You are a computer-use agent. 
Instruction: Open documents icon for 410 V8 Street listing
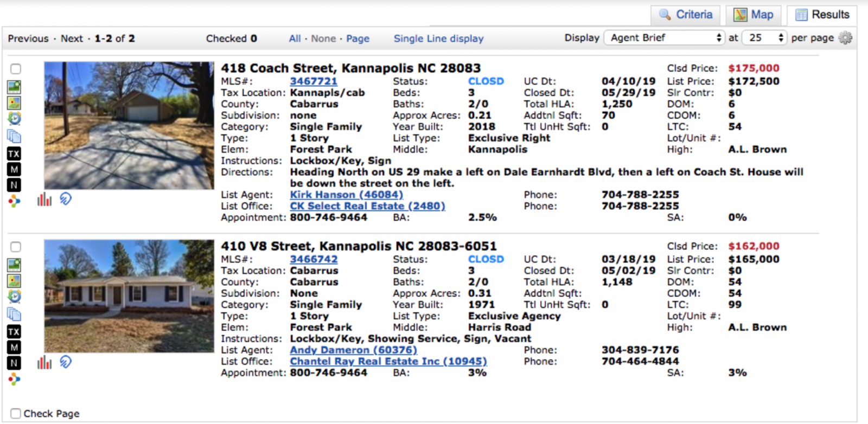point(14,314)
